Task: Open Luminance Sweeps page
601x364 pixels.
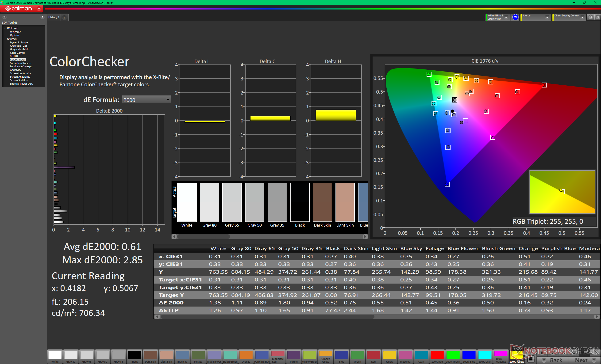Action: pos(21,67)
